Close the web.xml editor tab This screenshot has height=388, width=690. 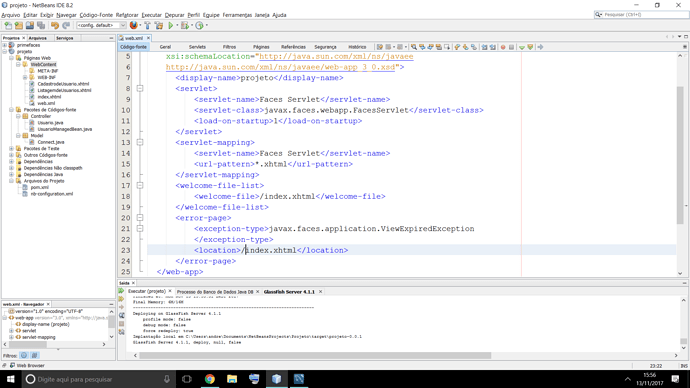tap(148, 38)
